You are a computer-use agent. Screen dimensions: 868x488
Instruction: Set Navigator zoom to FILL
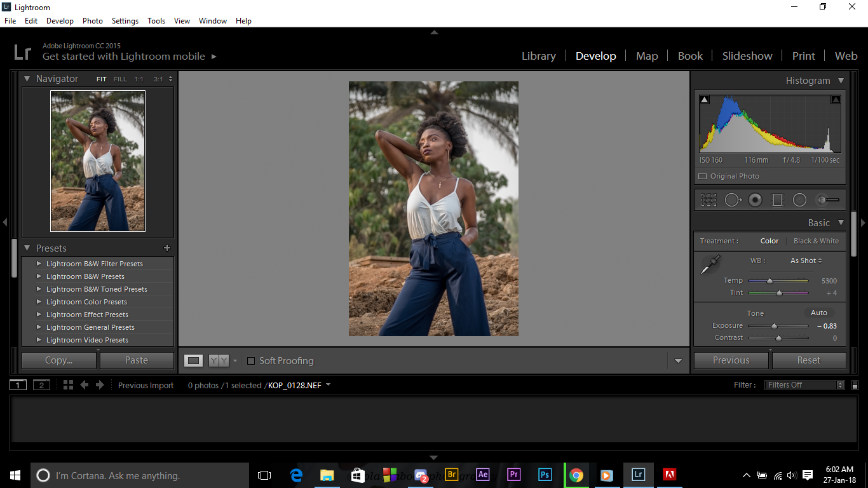coord(120,79)
